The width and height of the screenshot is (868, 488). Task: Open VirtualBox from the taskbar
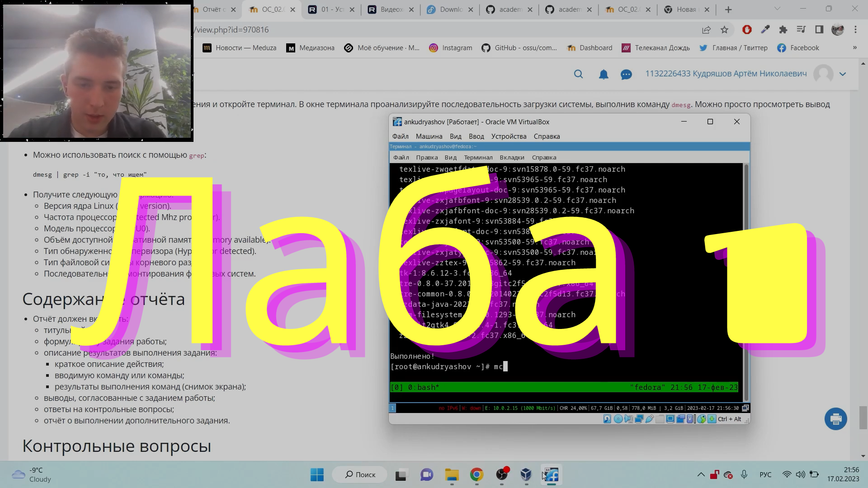click(526, 474)
